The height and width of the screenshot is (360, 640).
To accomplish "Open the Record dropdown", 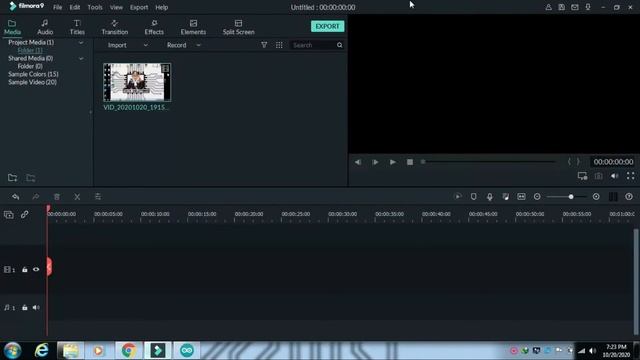I will tap(184, 45).
